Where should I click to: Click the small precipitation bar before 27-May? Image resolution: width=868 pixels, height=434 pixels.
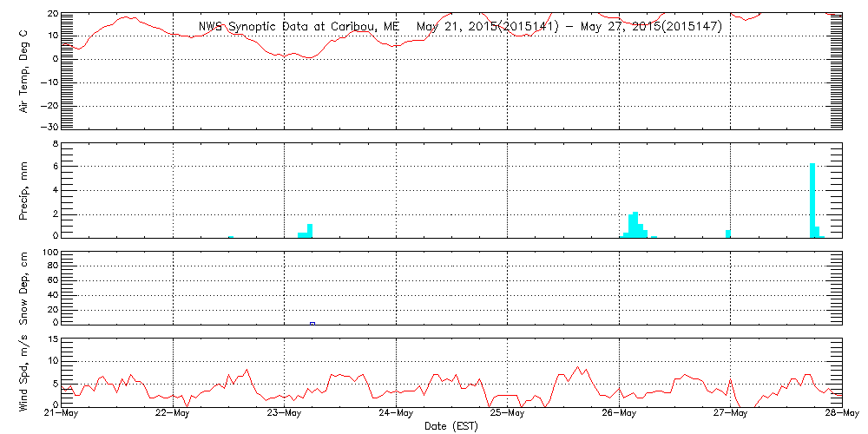(x=727, y=233)
